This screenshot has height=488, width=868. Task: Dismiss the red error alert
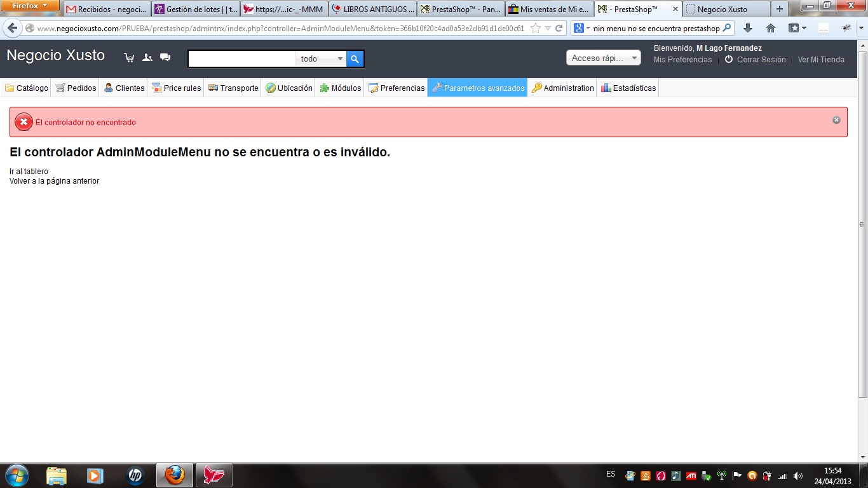[836, 120]
